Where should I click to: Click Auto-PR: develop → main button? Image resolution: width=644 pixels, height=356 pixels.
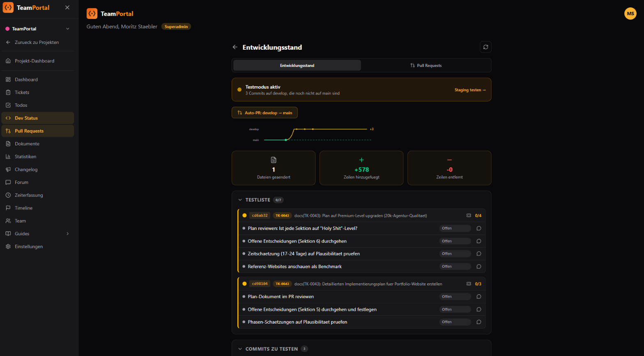264,113
